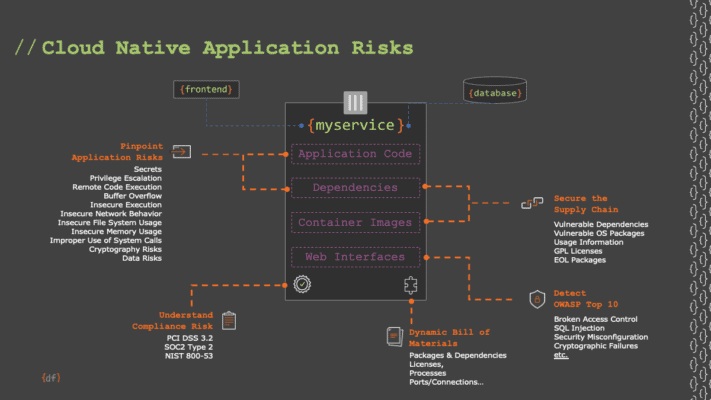This screenshot has height=400, width=711.
Task: Select the Application Code layer box
Action: pos(356,154)
